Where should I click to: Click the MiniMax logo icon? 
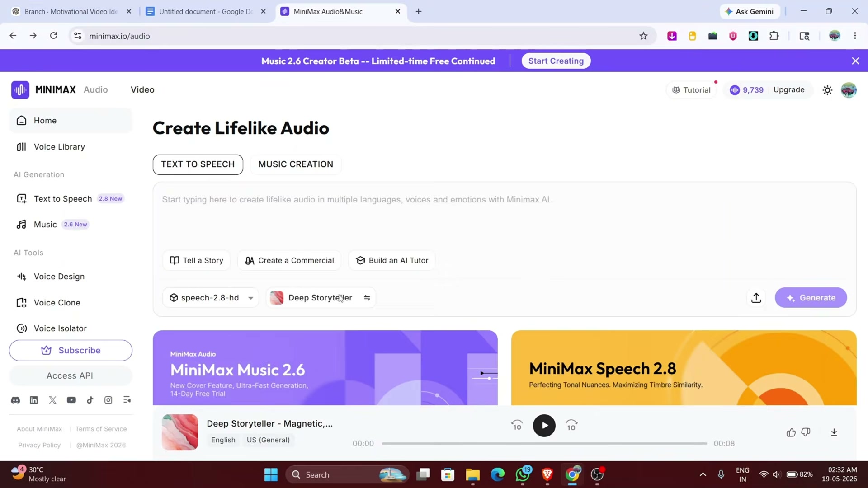pos(20,90)
